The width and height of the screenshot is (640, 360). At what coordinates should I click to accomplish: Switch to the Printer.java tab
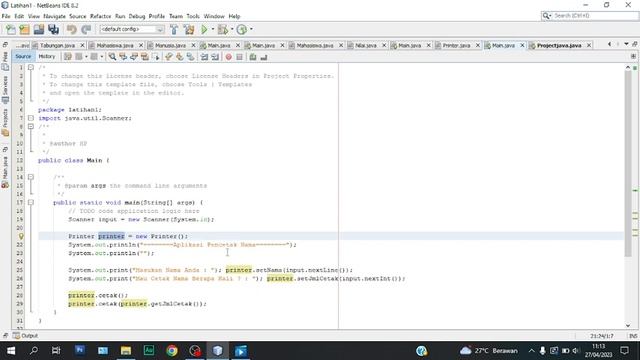tap(456, 45)
